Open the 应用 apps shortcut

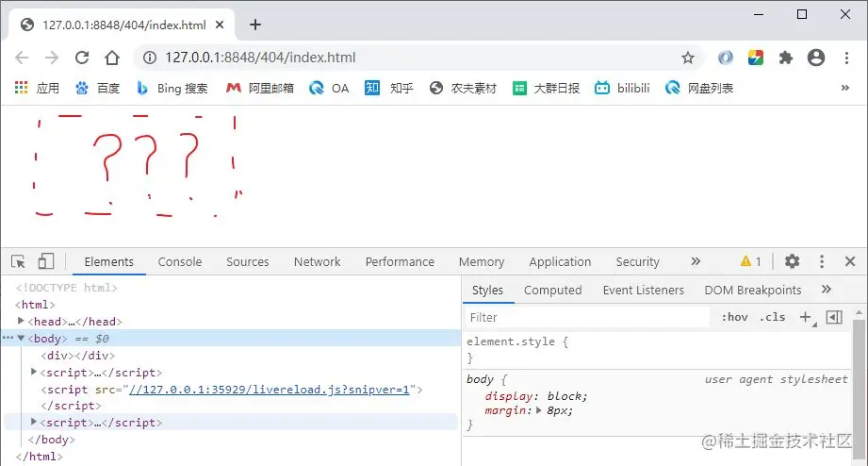[x=37, y=88]
